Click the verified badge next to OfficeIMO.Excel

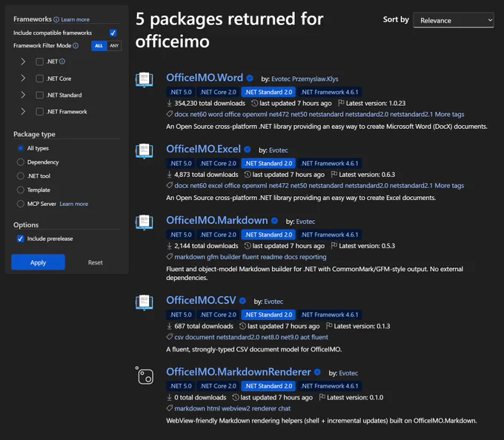pos(247,150)
